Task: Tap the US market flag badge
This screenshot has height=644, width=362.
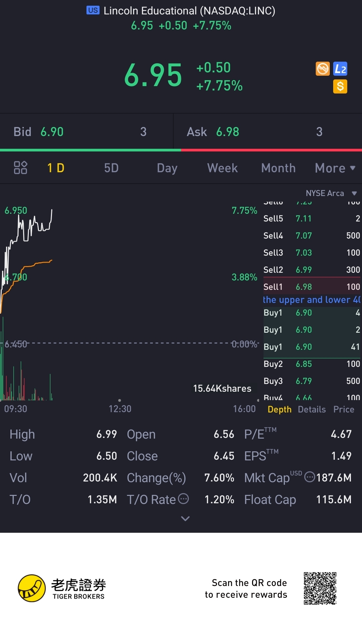Action: pyautogui.click(x=93, y=10)
